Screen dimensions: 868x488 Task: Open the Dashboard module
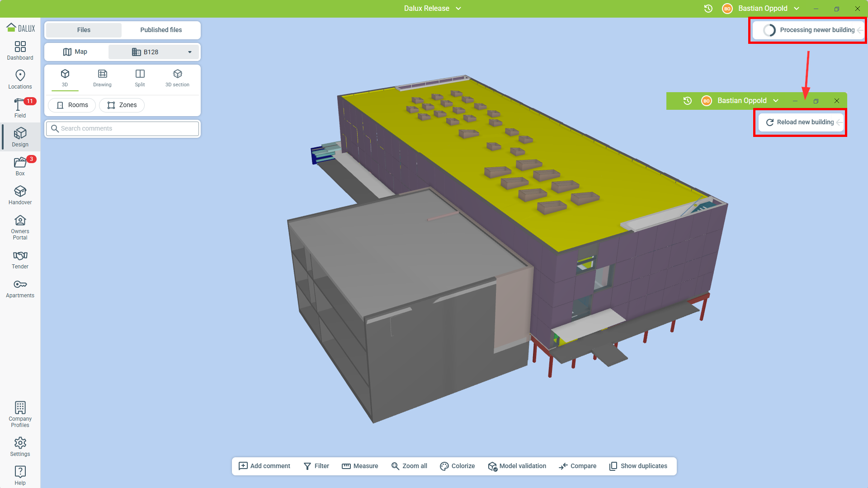click(20, 51)
